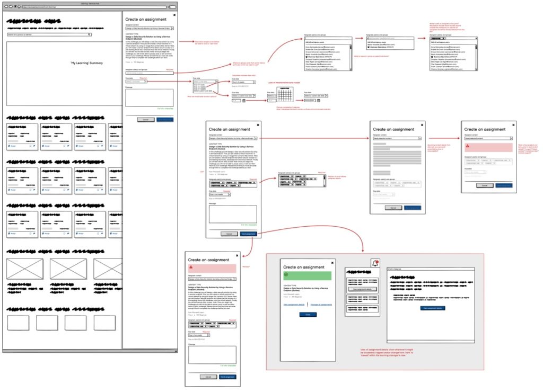Screen dimensions: 543x392
Task: Click the calendar icon beside custom date field
Action: pos(244,101)
